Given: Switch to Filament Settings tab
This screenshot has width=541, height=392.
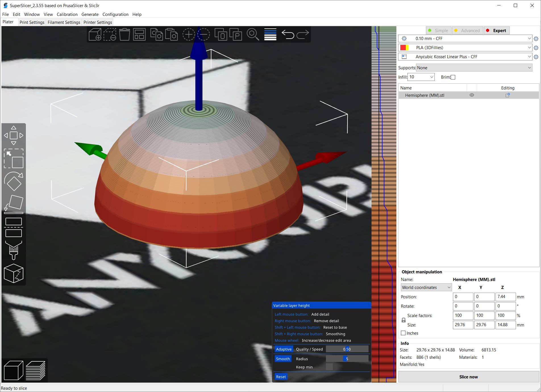Looking at the screenshot, I should pos(64,22).
